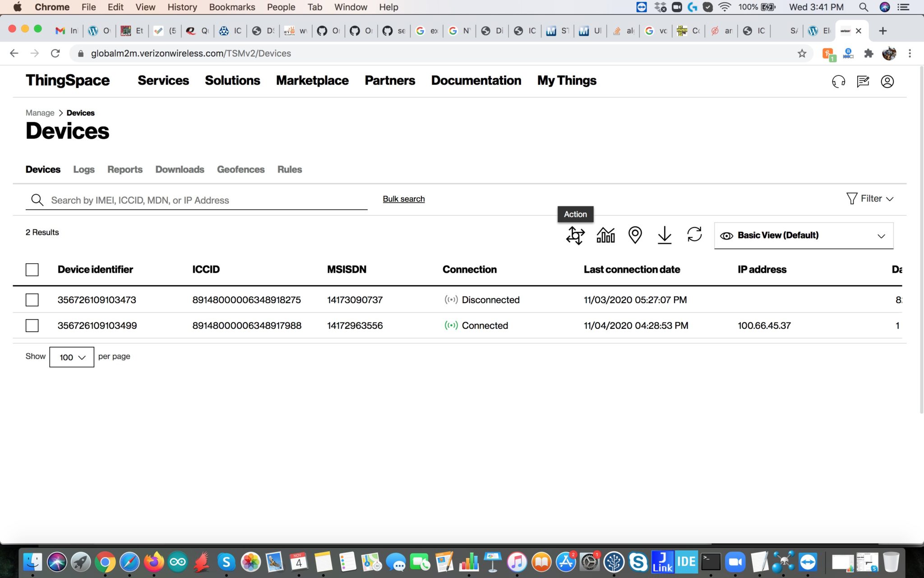Click the download icon above the table
924x578 pixels.
click(x=664, y=235)
